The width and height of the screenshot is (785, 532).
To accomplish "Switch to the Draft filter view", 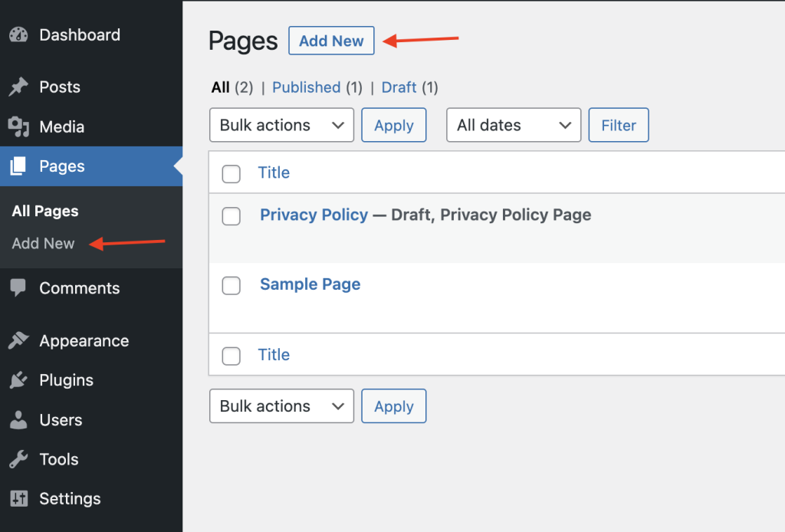I will 399,87.
